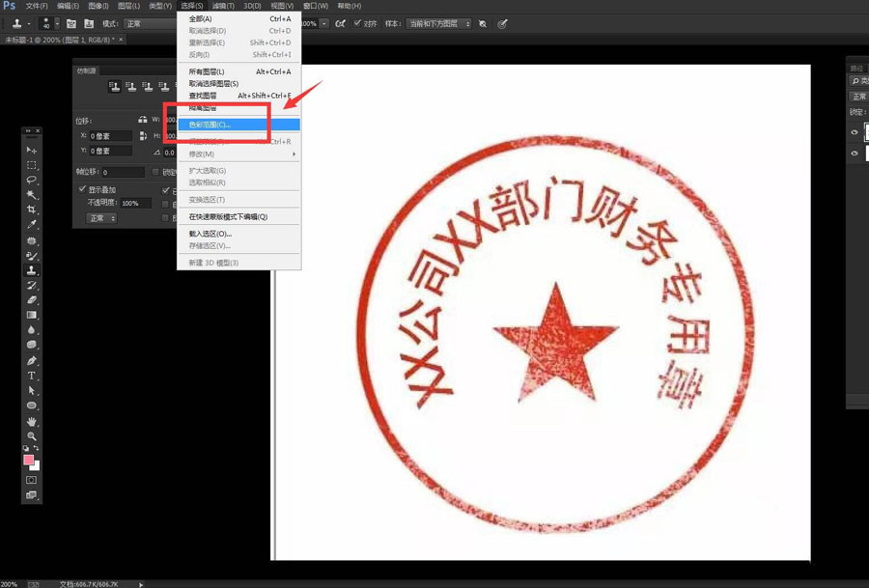Open 样本 sample dropdown (当前和下方图层)
This screenshot has width=869, height=588.
click(x=438, y=24)
